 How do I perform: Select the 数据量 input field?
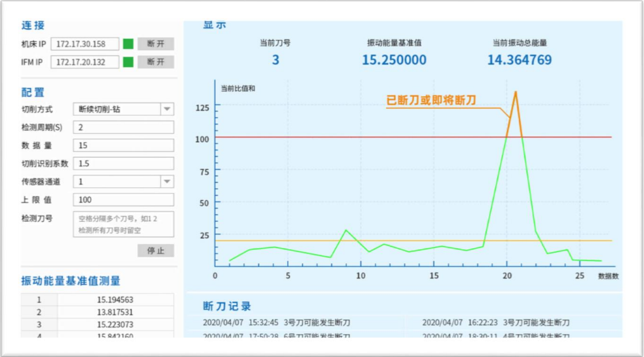(x=123, y=145)
